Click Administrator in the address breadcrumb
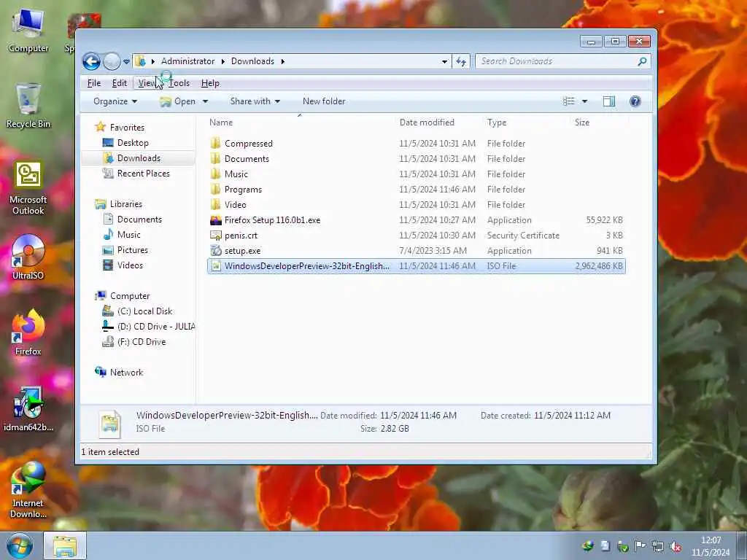This screenshot has height=560, width=747. (x=187, y=61)
